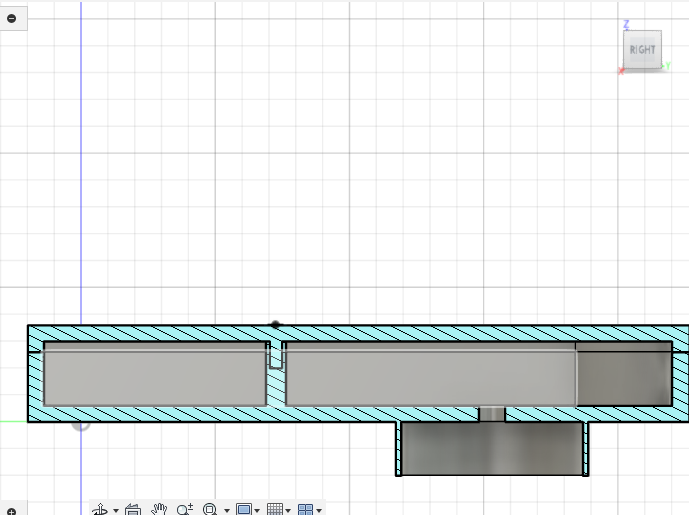
Task: Open Grid and Snaps settings icon
Action: click(x=275, y=510)
